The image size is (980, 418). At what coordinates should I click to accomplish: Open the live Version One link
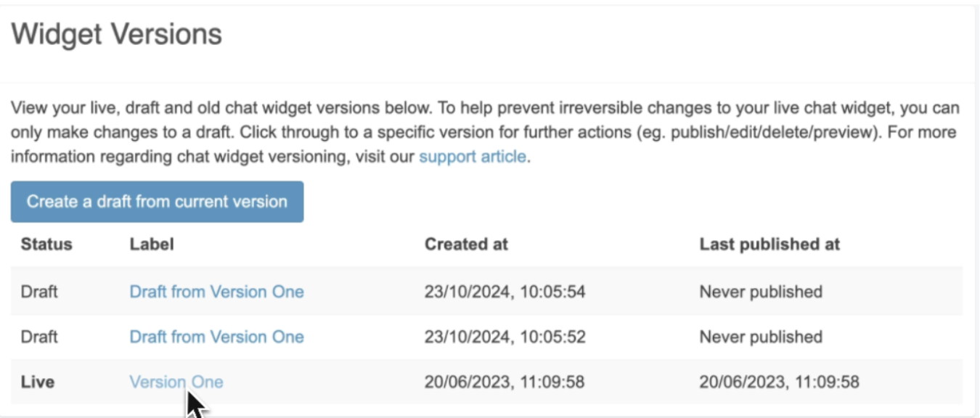pyautogui.click(x=176, y=382)
